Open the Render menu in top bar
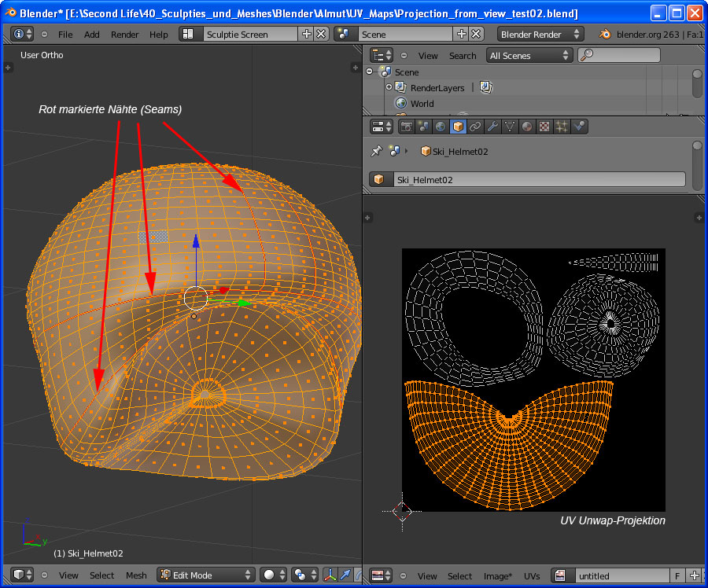The width and height of the screenshot is (708, 588). 124,35
